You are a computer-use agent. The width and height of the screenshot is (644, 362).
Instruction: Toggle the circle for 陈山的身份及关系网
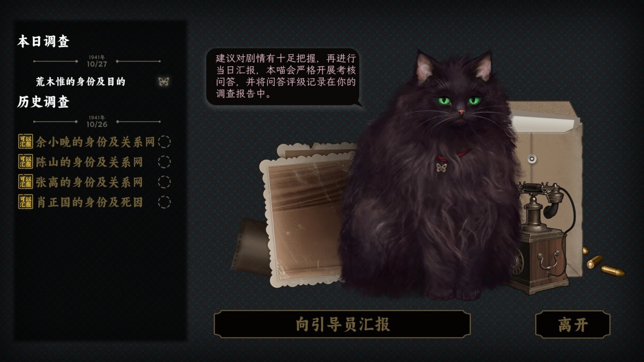164,162
